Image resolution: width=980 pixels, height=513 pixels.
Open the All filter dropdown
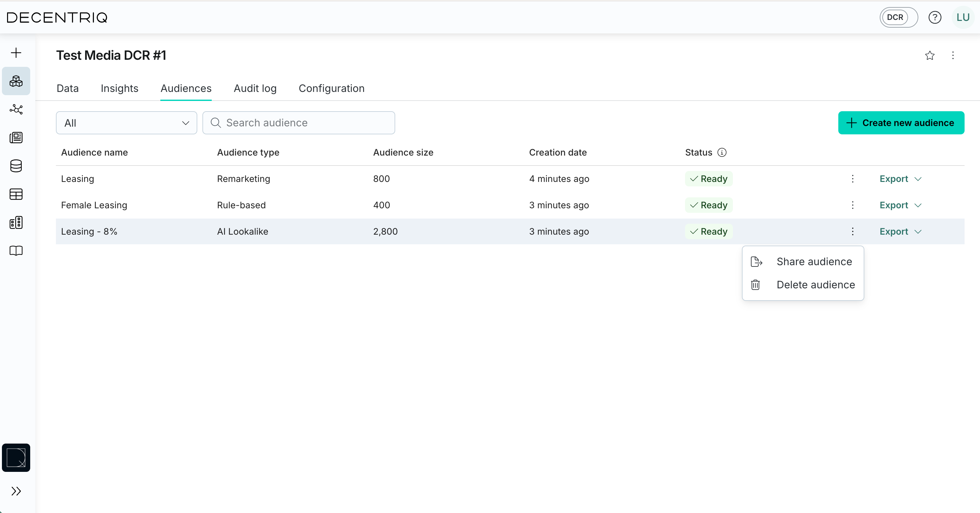tap(126, 123)
